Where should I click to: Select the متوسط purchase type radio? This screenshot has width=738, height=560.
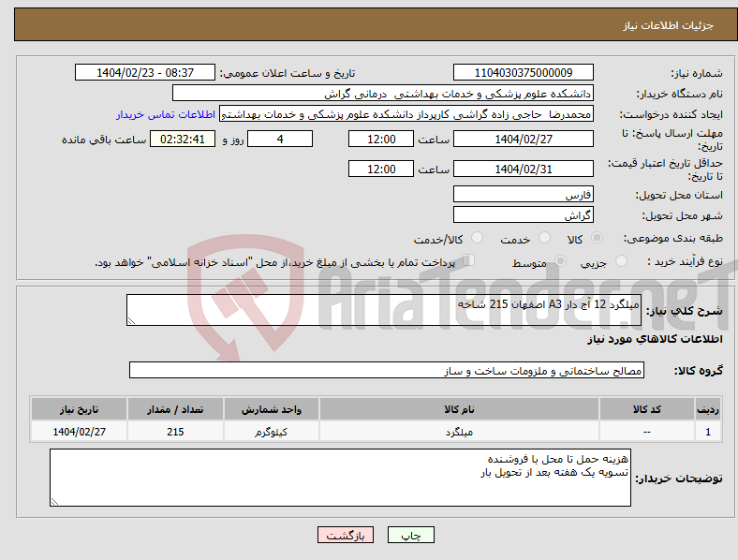(x=560, y=261)
